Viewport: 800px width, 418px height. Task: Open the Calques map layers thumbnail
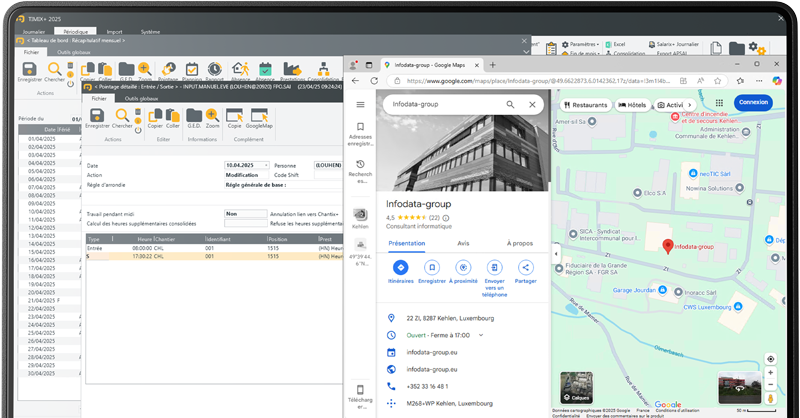(575, 388)
